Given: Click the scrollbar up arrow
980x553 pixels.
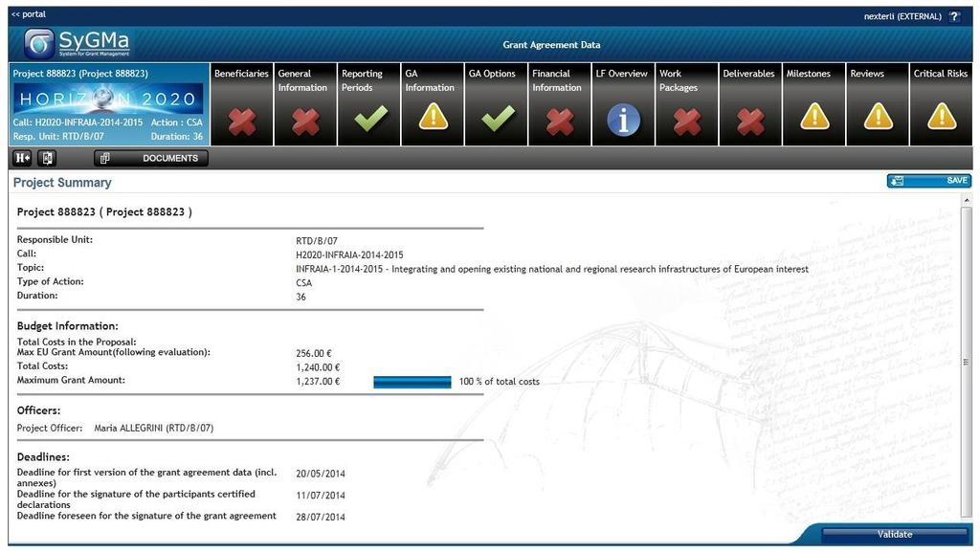Looking at the screenshot, I should pyautogui.click(x=967, y=201).
